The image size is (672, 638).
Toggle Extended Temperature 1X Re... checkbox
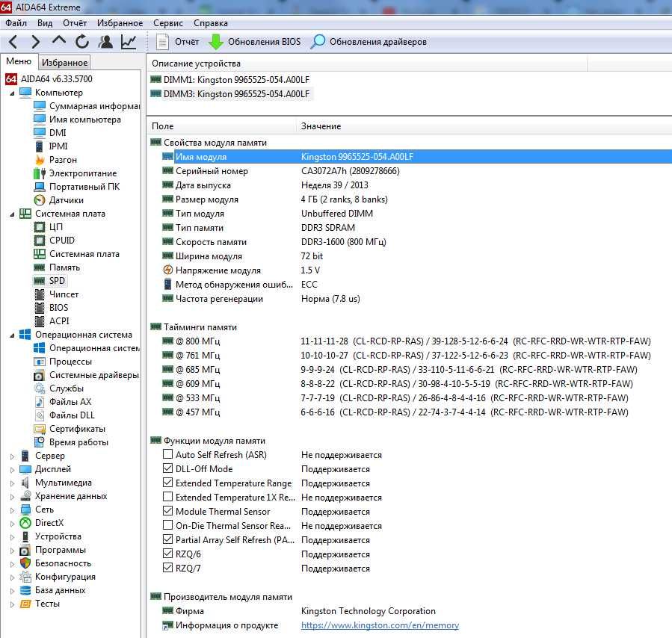168,496
